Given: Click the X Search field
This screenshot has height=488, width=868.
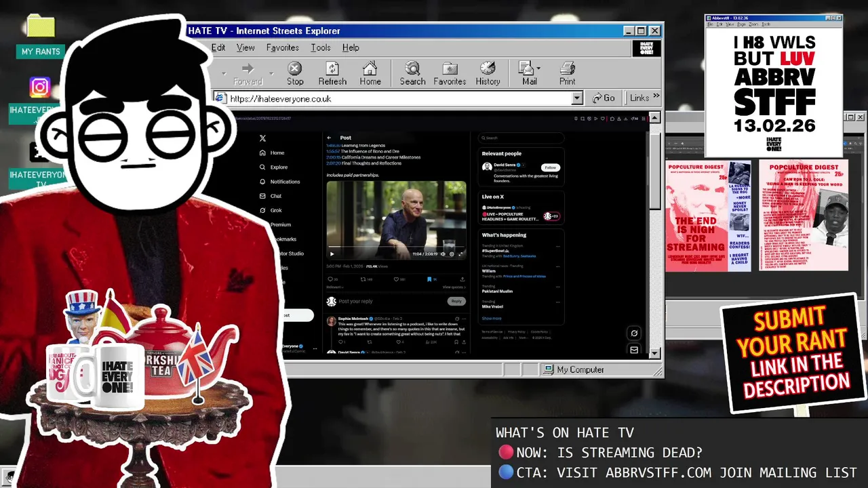Looking at the screenshot, I should pyautogui.click(x=521, y=138).
